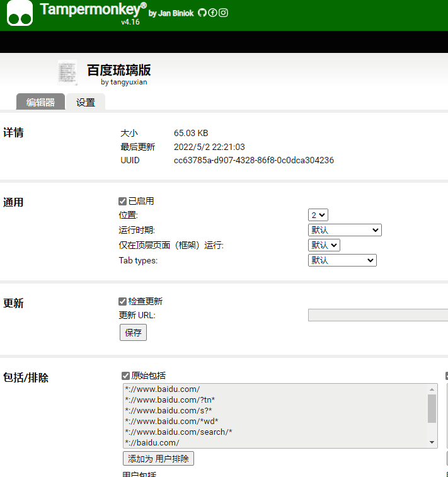Image resolution: width=448 pixels, height=477 pixels.
Task: Click the 添加为 用户排除 button
Action: tap(158, 459)
